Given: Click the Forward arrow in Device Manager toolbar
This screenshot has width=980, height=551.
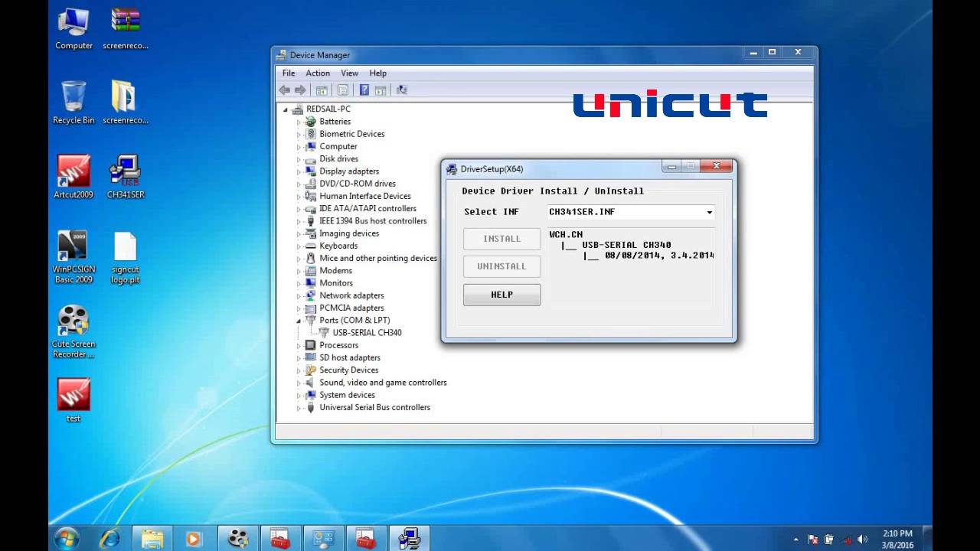Looking at the screenshot, I should (x=300, y=90).
